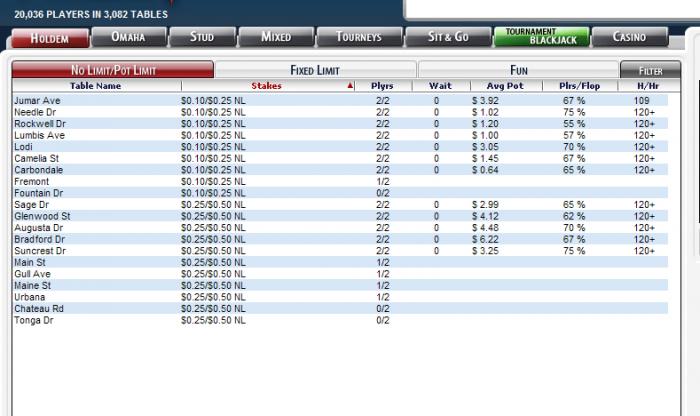This screenshot has height=416, width=700.
Task: Pick the Gull Ave table
Action: pyautogui.click(x=340, y=274)
